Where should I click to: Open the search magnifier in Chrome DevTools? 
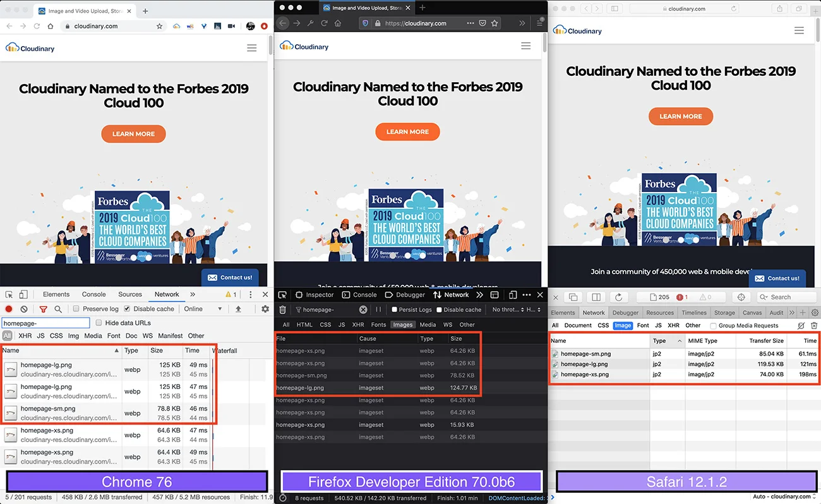click(58, 309)
